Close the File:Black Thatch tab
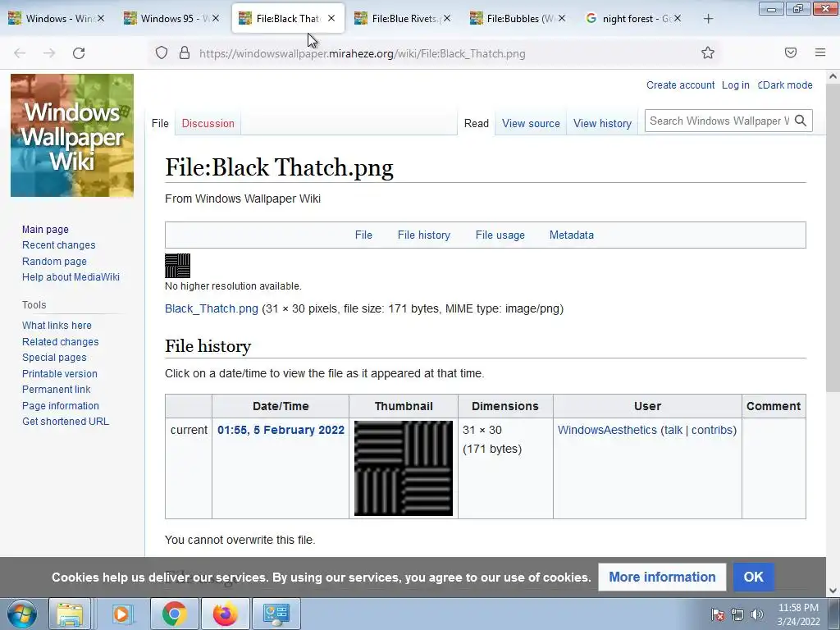This screenshot has width=840, height=630. click(331, 18)
